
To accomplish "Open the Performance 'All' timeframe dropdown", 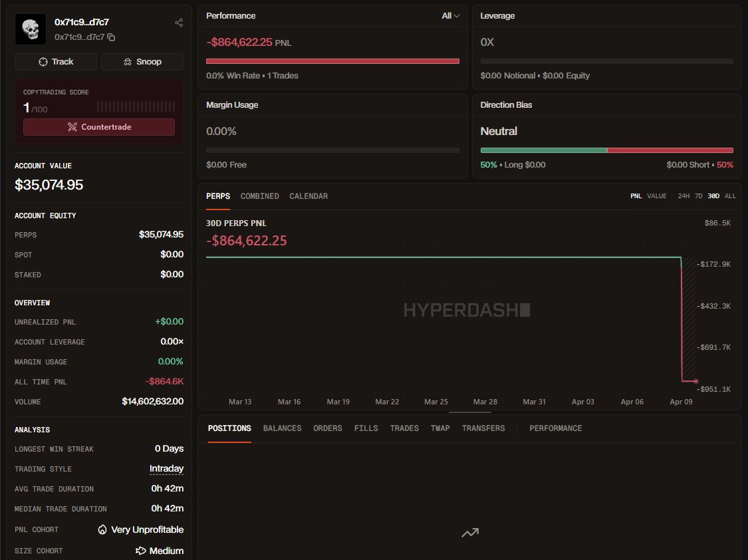I will point(451,16).
